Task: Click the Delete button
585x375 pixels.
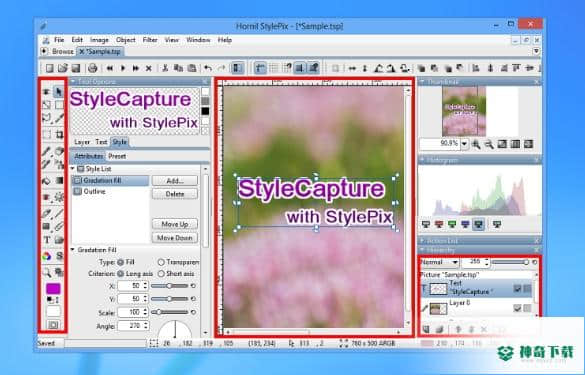Action: point(175,194)
